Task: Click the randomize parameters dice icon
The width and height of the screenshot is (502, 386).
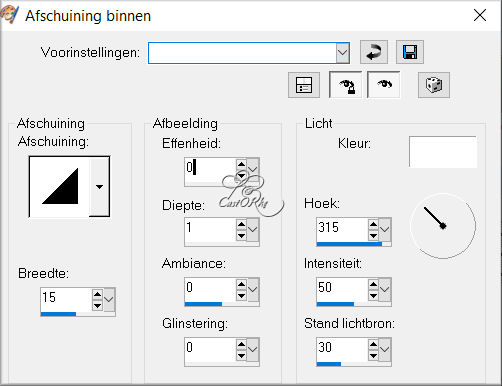Action: [434, 85]
